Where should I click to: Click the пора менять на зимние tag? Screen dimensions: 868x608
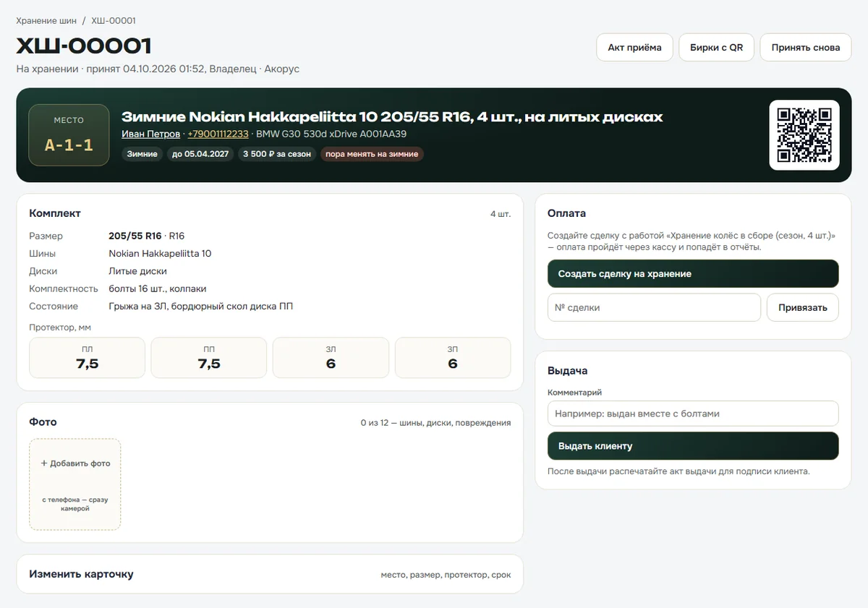372,154
